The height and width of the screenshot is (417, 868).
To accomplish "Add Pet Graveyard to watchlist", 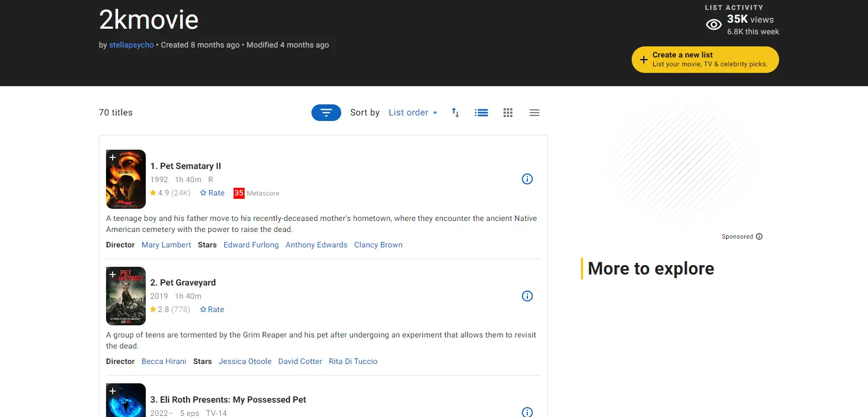I will coord(113,275).
